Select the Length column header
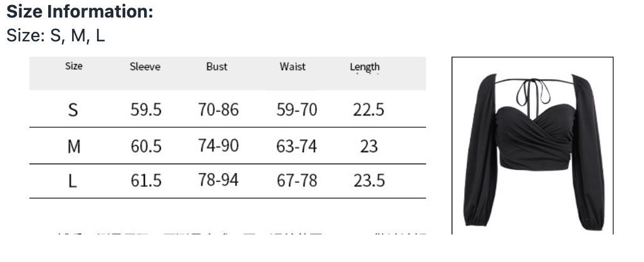This screenshot has width=644, height=262. click(365, 67)
